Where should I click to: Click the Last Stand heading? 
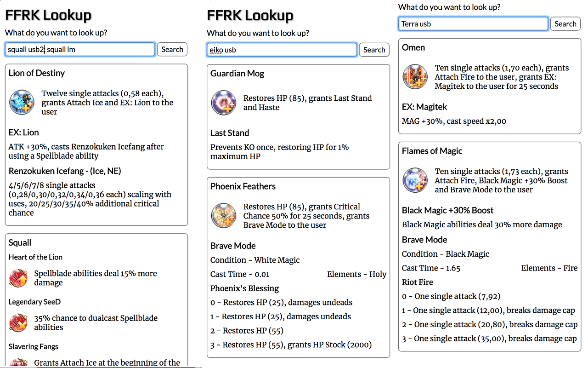(x=230, y=133)
